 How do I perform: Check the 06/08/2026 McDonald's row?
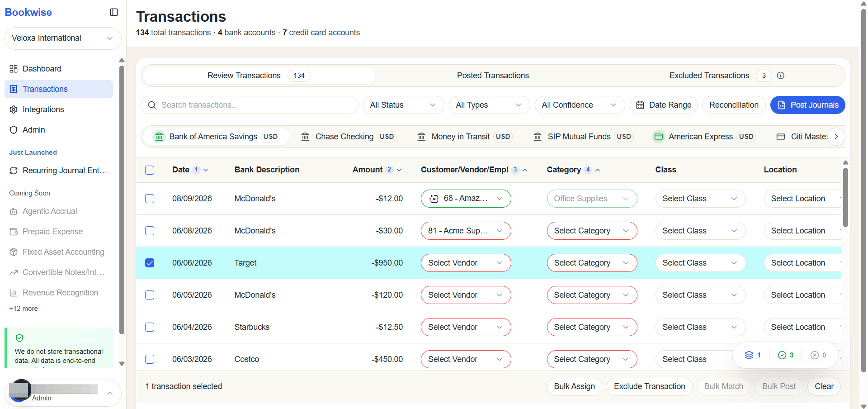coord(150,231)
